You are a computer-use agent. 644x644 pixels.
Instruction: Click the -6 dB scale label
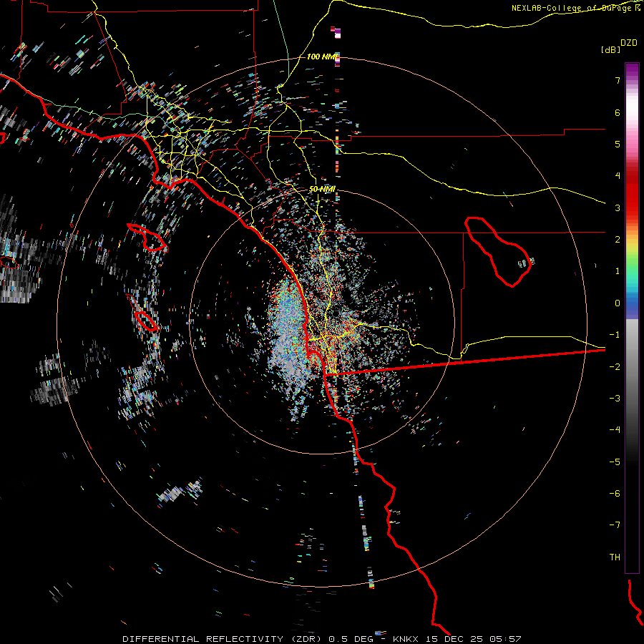[x=615, y=494]
